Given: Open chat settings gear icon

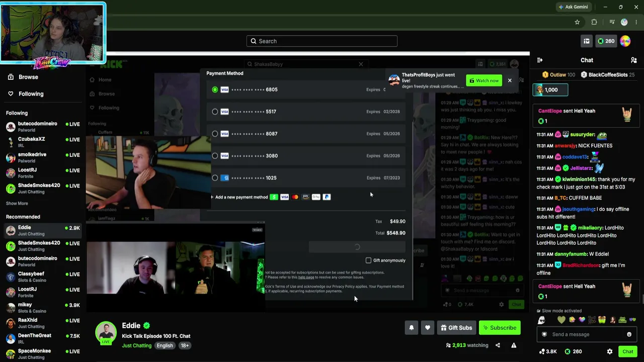Looking at the screenshot, I should click(610, 351).
